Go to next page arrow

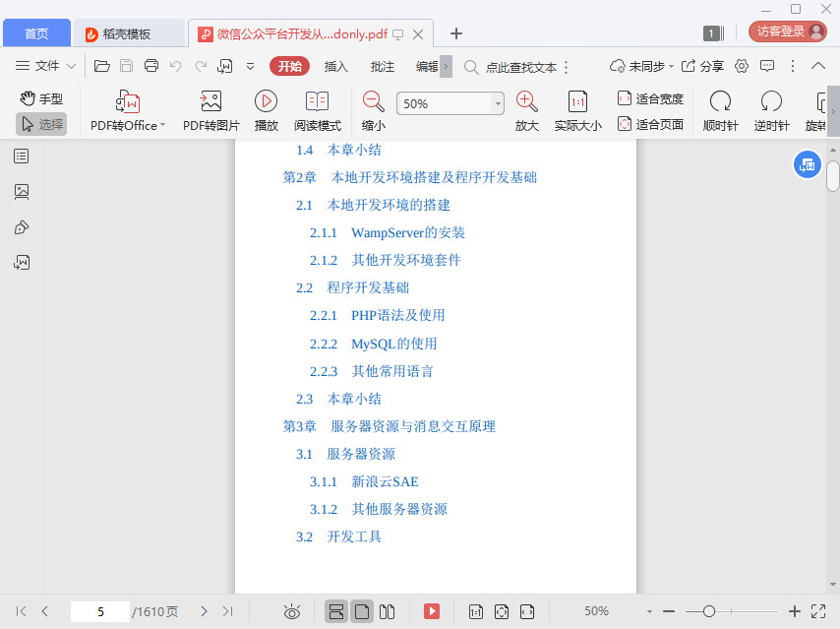coord(204,611)
